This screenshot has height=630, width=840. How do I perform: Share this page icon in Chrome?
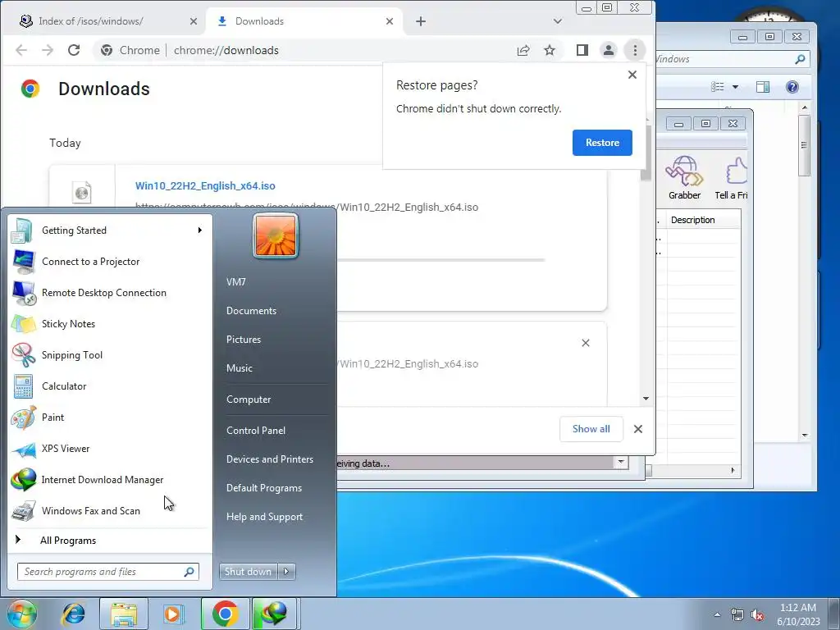pyautogui.click(x=523, y=50)
